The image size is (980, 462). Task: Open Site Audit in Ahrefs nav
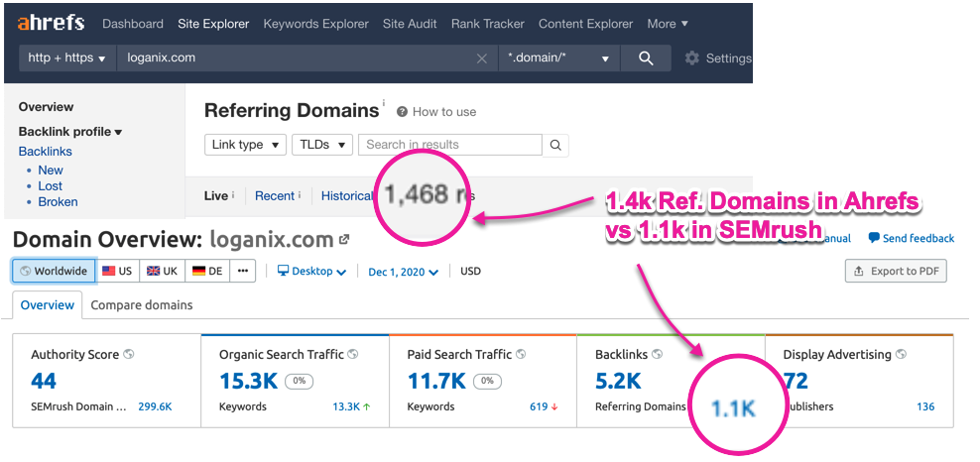pos(410,24)
